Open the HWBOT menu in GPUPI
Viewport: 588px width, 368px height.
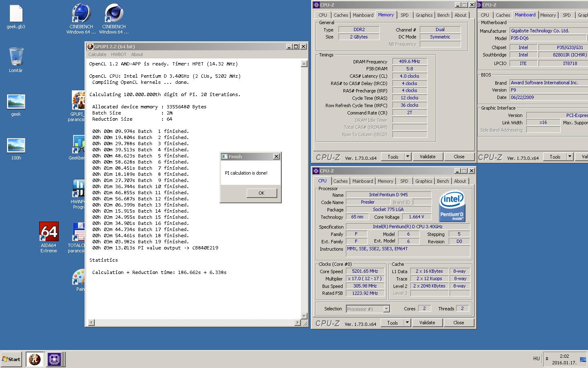[x=118, y=54]
